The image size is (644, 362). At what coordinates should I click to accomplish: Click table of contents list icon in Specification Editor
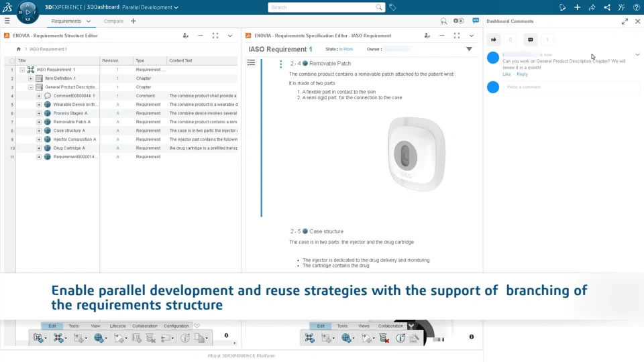251,62
